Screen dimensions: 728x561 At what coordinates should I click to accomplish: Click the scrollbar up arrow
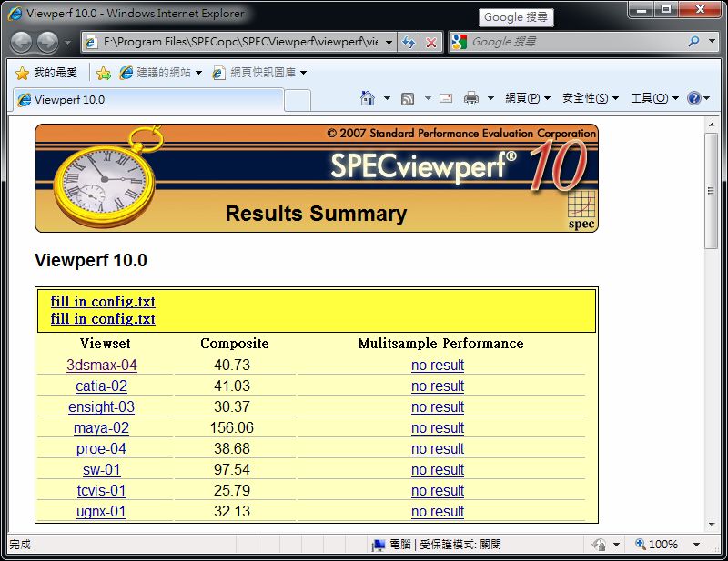pyautogui.click(x=711, y=125)
